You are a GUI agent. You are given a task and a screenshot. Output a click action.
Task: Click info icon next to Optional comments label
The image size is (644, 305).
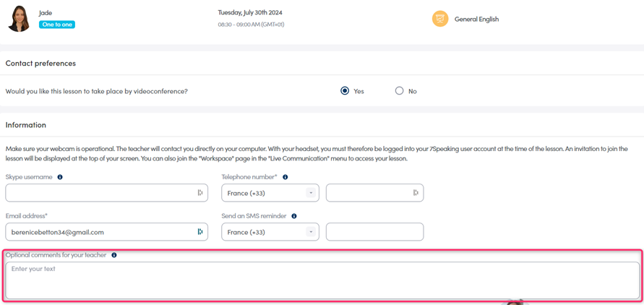click(x=114, y=255)
